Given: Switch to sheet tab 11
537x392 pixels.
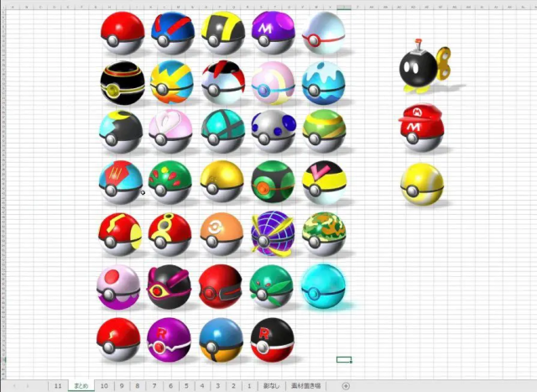Looking at the screenshot, I should 57,386.
